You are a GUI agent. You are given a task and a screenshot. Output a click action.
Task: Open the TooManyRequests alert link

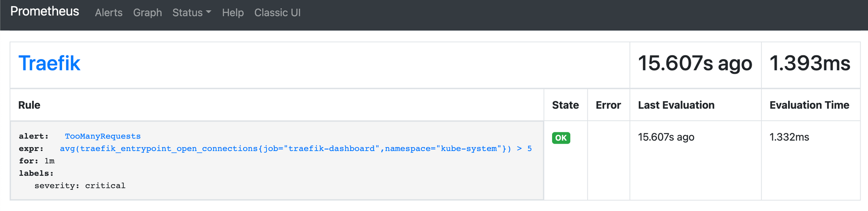coord(103,136)
